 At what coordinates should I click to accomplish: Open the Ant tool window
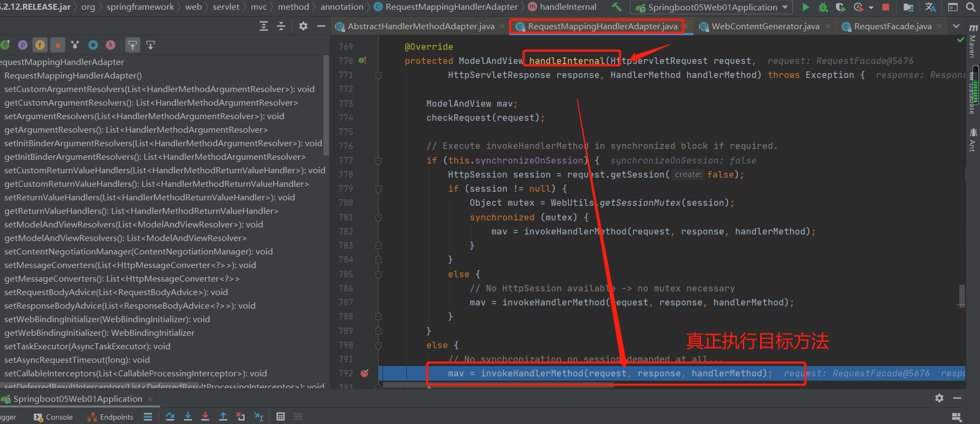pos(973,140)
